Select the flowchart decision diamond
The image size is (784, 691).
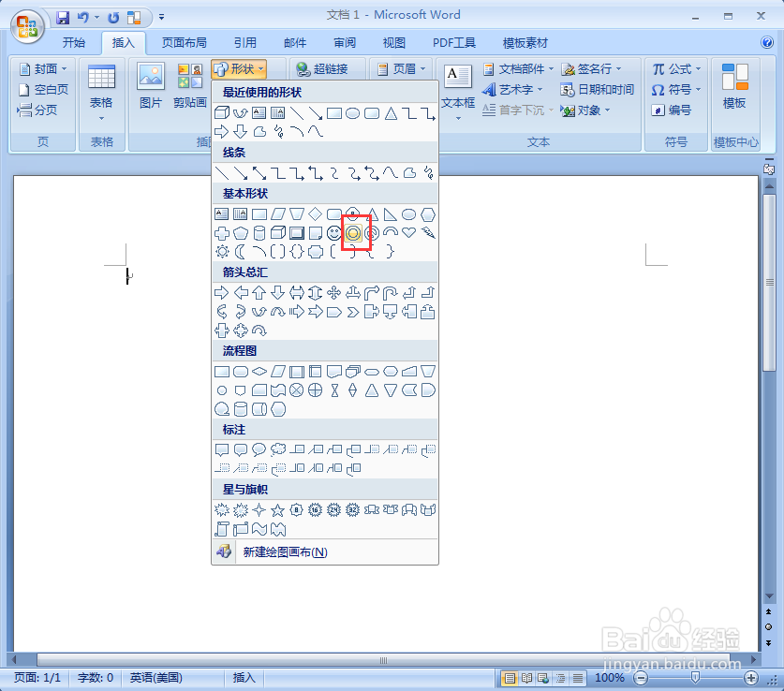click(259, 371)
